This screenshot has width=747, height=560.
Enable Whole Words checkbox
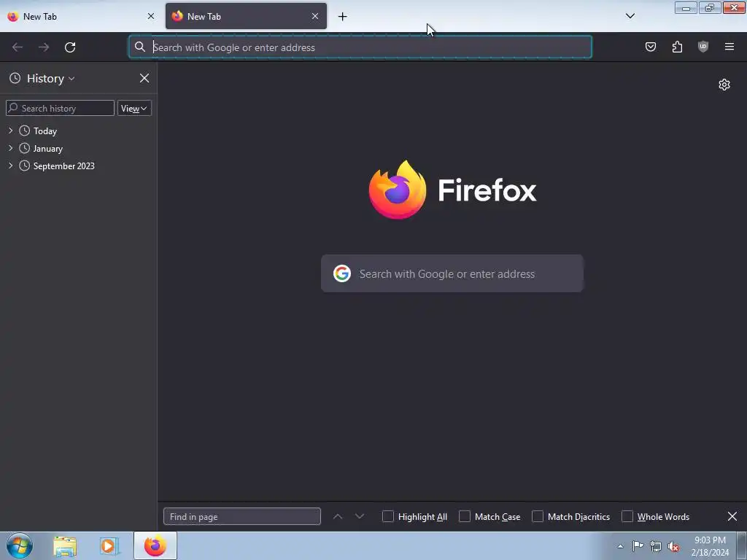(627, 516)
